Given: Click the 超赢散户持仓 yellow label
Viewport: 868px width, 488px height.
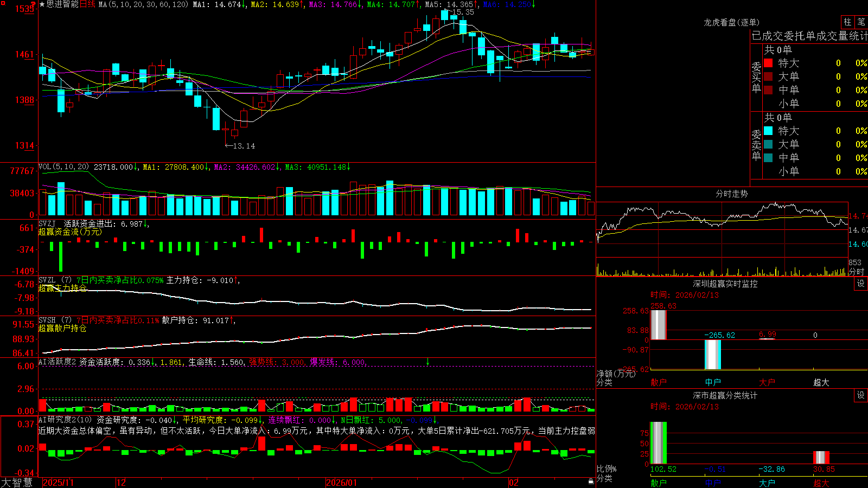Looking at the screenshot, I should coord(62,328).
